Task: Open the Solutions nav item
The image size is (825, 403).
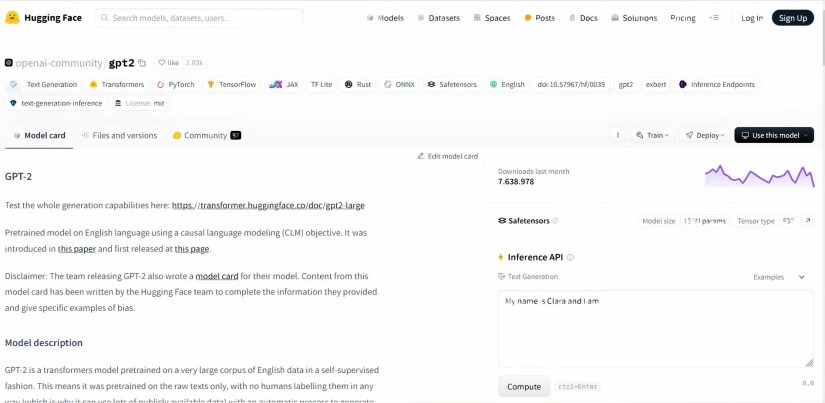Action: [x=634, y=18]
